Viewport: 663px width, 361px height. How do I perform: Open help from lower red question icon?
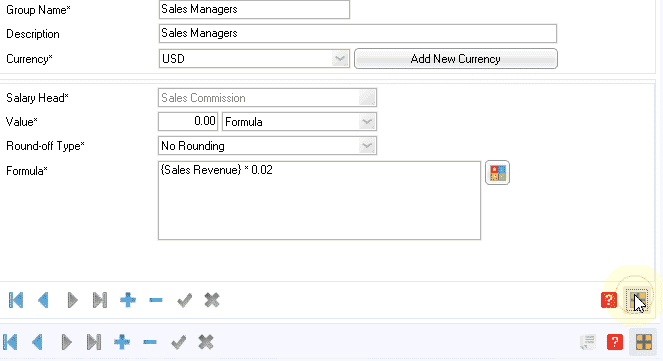tap(615, 342)
